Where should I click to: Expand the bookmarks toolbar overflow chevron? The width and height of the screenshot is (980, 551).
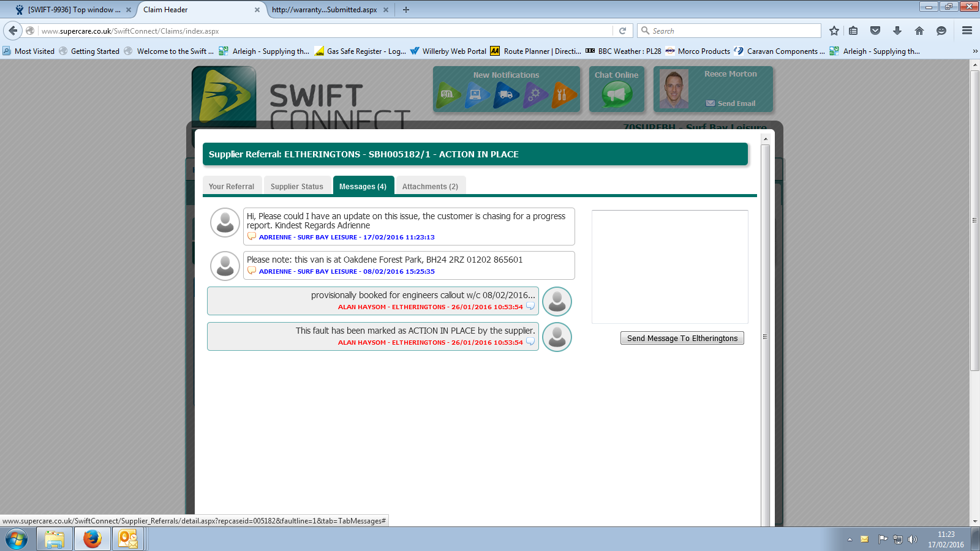(974, 51)
